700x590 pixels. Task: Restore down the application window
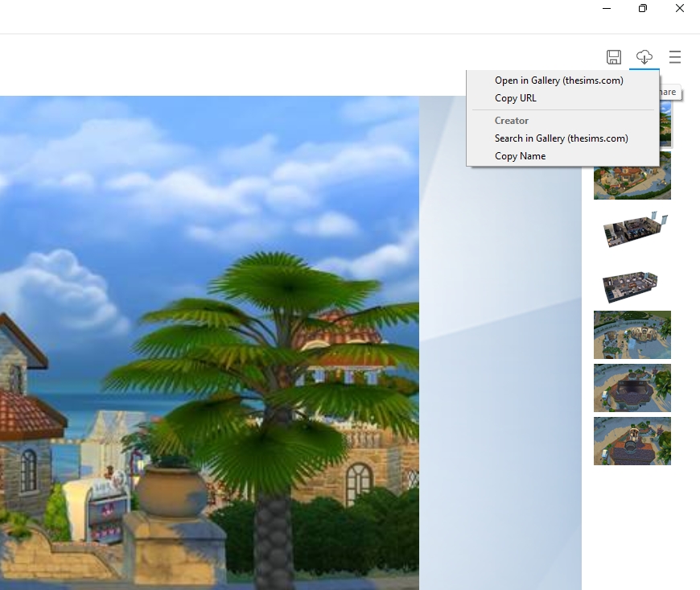643,9
